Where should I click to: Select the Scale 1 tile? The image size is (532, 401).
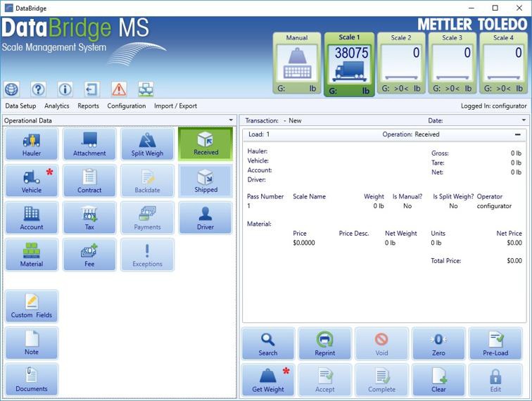pyautogui.click(x=350, y=64)
